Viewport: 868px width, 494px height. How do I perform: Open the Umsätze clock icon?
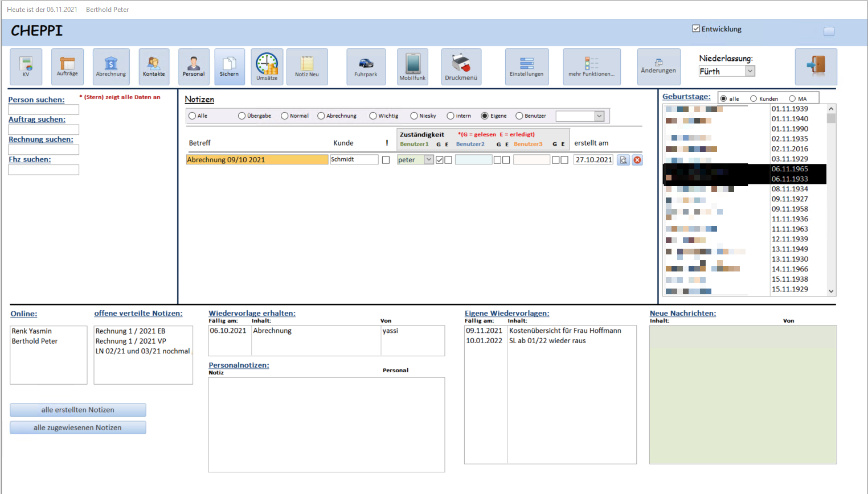[267, 67]
